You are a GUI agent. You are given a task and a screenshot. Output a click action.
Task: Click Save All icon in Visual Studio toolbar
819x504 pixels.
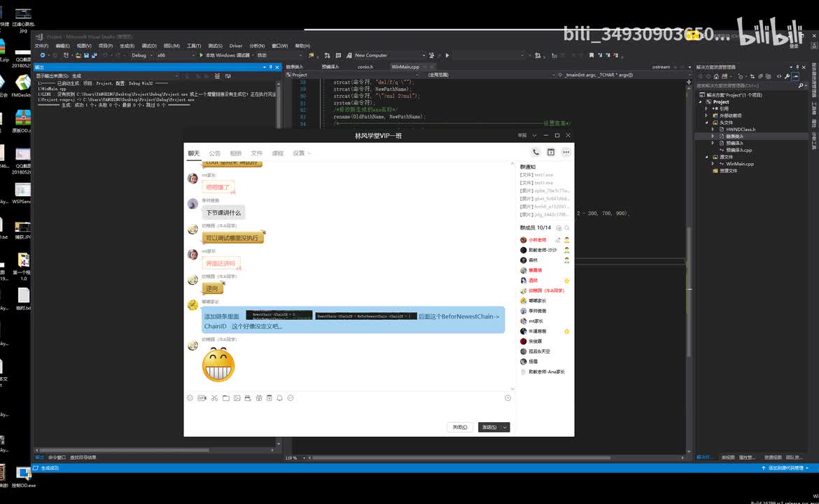94,55
